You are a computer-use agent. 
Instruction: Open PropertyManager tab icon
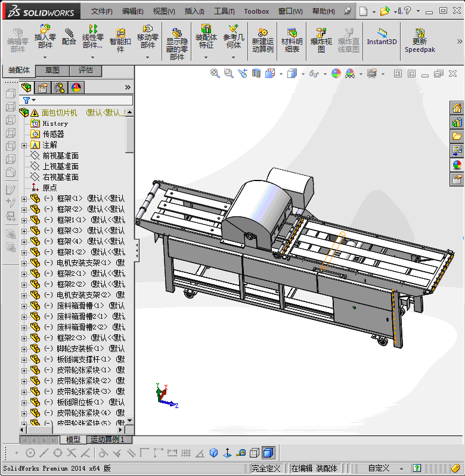pos(43,88)
